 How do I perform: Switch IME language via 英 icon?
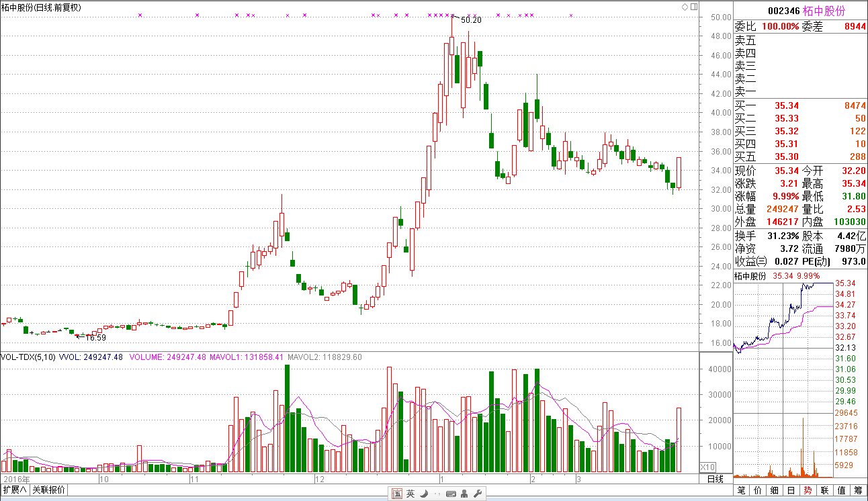(410, 494)
